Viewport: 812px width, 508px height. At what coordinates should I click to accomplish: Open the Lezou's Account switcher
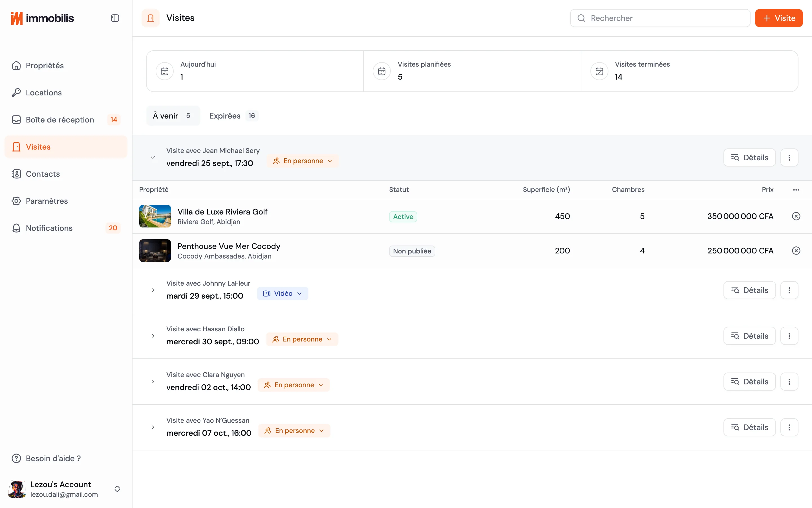66,489
